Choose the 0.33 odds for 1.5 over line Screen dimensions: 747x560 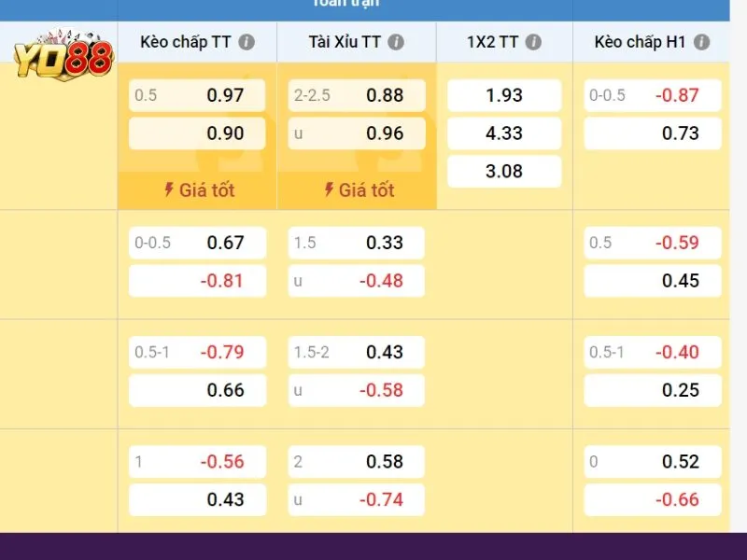pyautogui.click(x=357, y=243)
